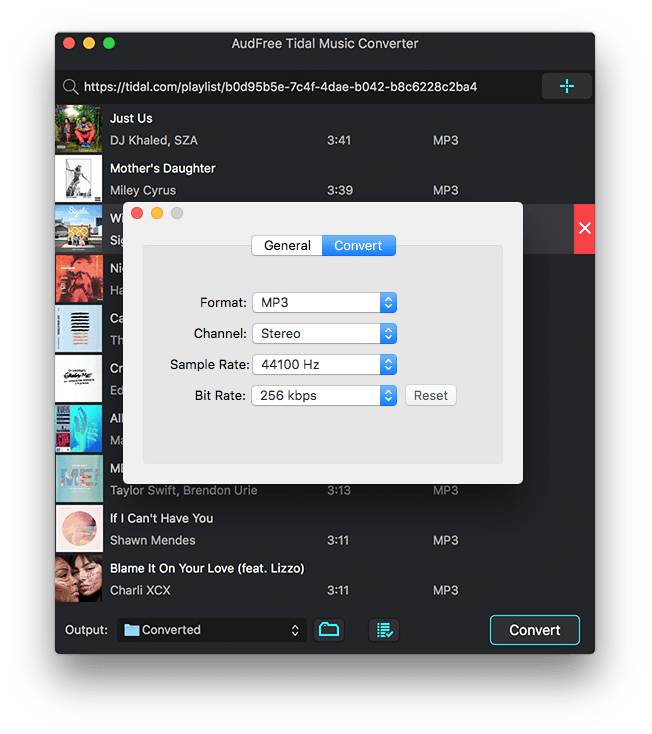
Task: Open the converted history list icon
Action: click(x=384, y=630)
